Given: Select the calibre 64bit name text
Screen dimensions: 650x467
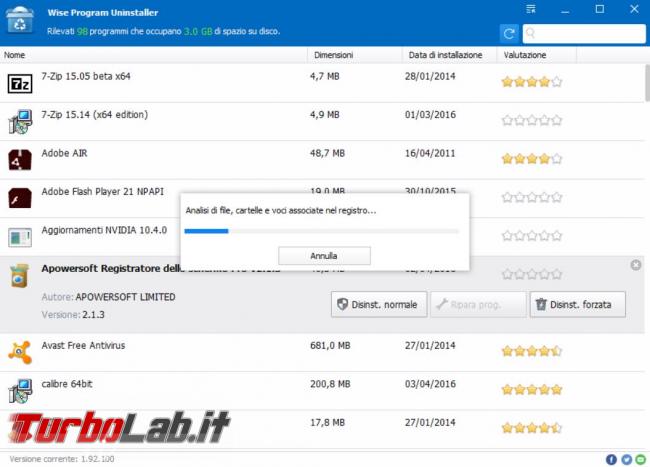Looking at the screenshot, I should (x=67, y=384).
